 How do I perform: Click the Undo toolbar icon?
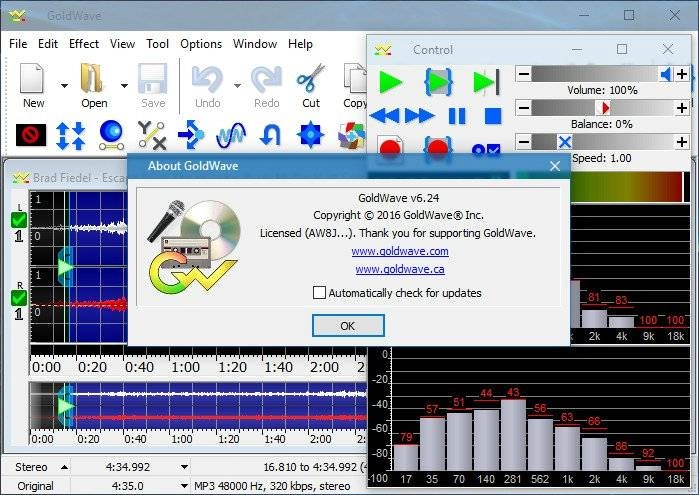pyautogui.click(x=207, y=85)
